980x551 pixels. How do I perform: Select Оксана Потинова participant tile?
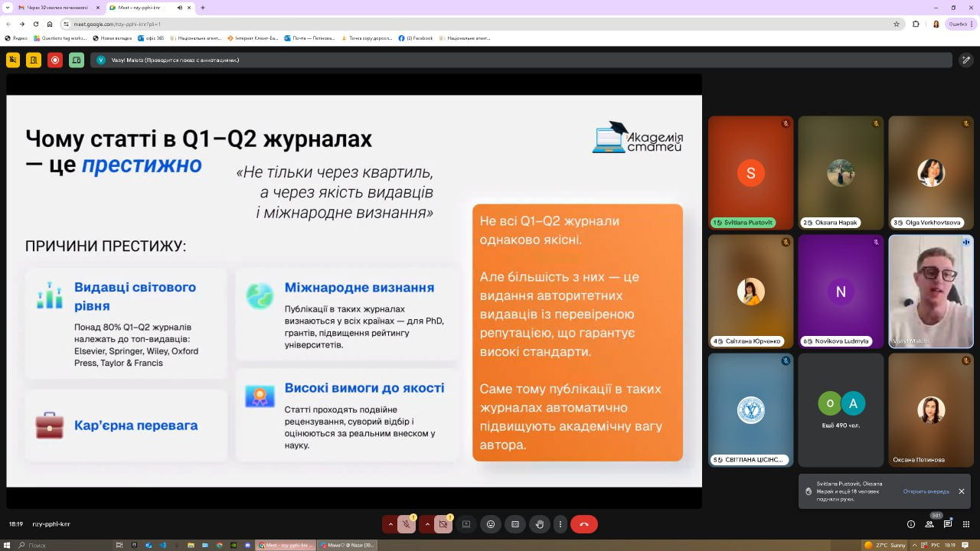pyautogui.click(x=931, y=409)
